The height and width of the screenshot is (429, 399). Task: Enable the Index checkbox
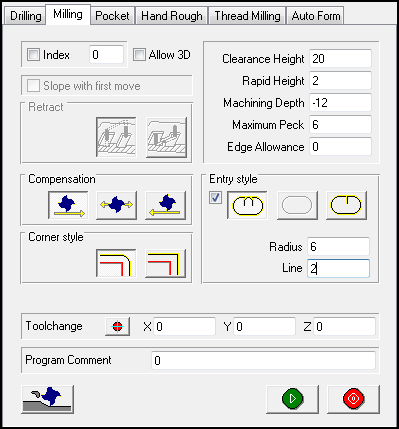pyautogui.click(x=33, y=55)
